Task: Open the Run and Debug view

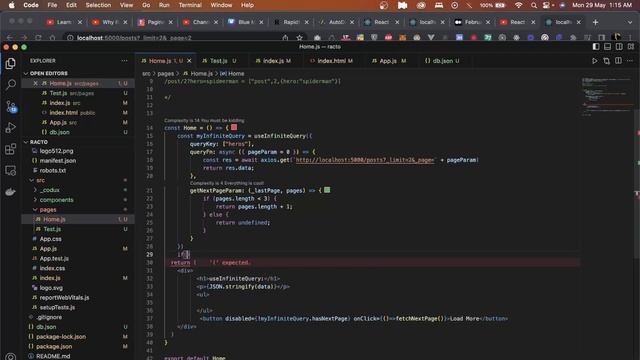Action: [x=11, y=128]
